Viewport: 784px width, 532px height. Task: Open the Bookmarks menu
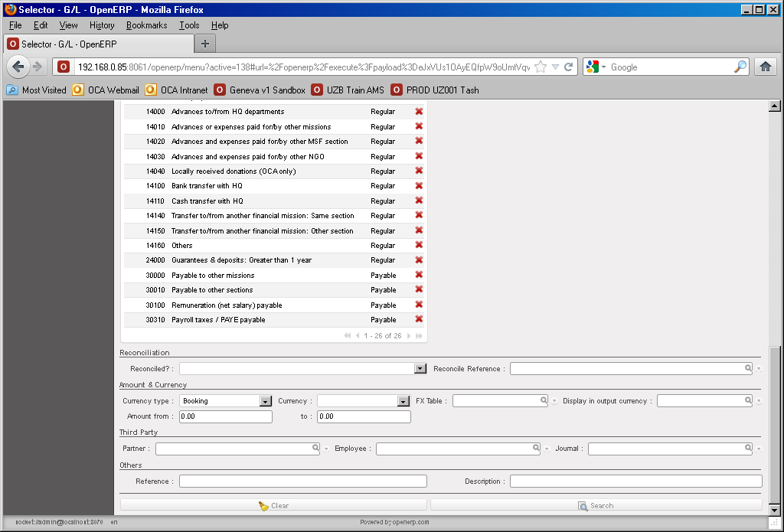(146, 25)
